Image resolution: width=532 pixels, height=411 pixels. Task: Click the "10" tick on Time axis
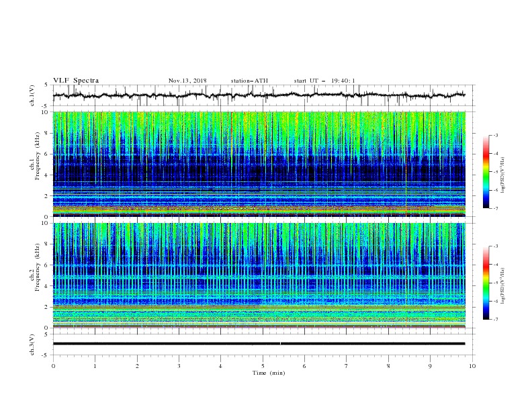[472, 366]
